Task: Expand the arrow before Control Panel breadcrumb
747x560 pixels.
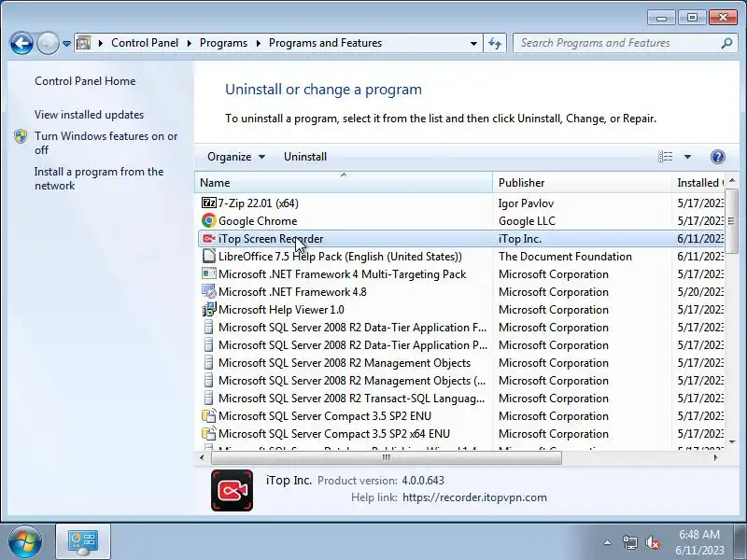Action: point(101,43)
